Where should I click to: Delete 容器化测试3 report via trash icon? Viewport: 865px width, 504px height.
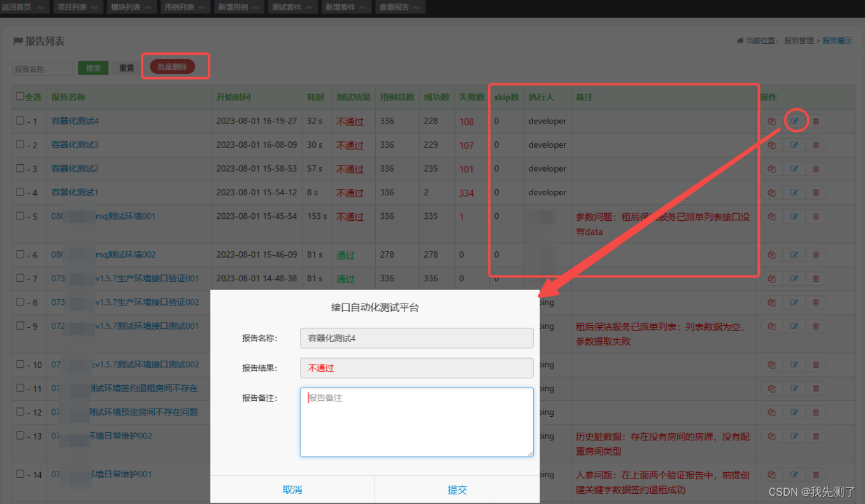tap(816, 145)
